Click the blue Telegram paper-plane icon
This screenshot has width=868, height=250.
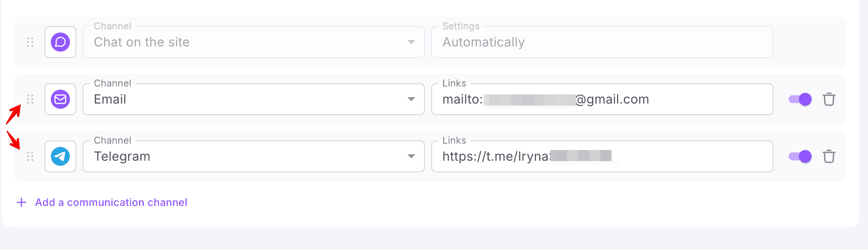[x=60, y=156]
